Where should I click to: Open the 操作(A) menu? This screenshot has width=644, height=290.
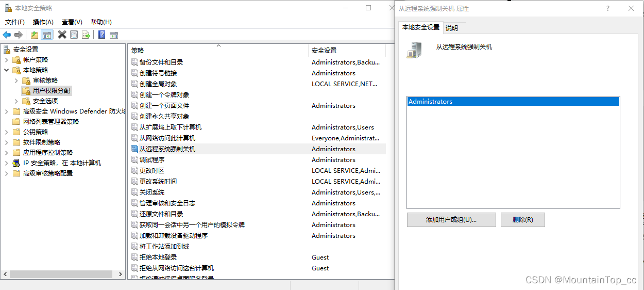point(43,22)
